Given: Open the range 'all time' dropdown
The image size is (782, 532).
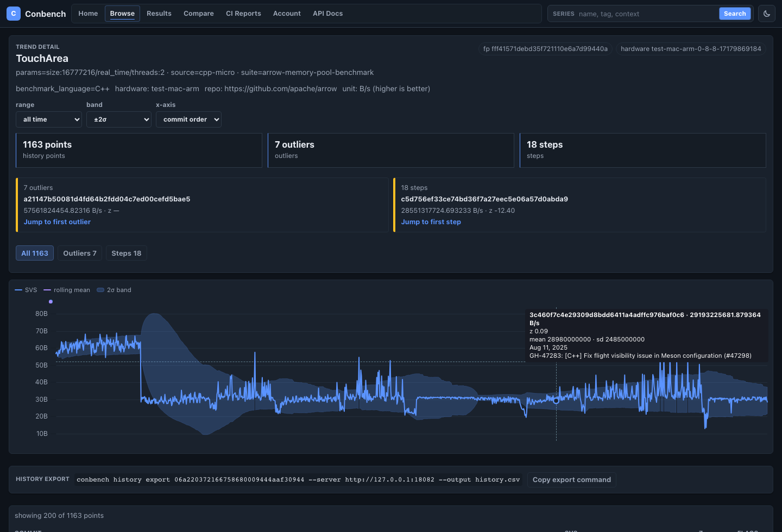Looking at the screenshot, I should point(49,119).
